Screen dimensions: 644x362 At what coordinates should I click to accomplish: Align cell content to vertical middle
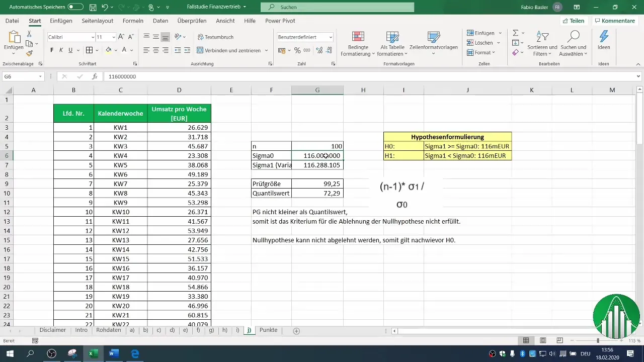pos(156,37)
